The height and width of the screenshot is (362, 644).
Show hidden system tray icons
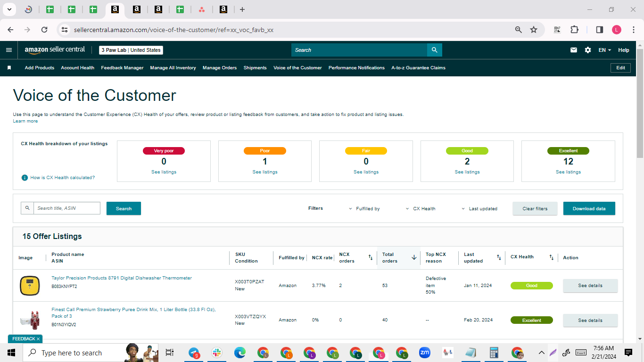[x=541, y=353]
